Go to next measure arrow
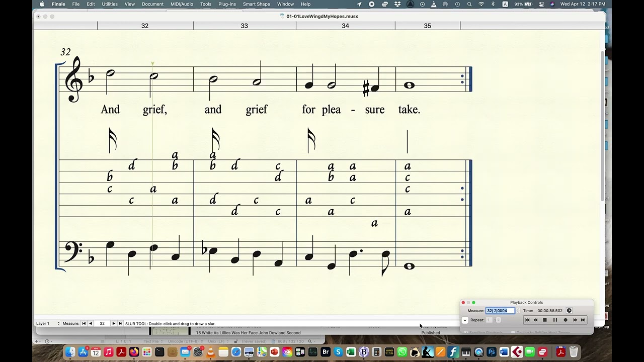This screenshot has width=644, height=362. click(113, 323)
